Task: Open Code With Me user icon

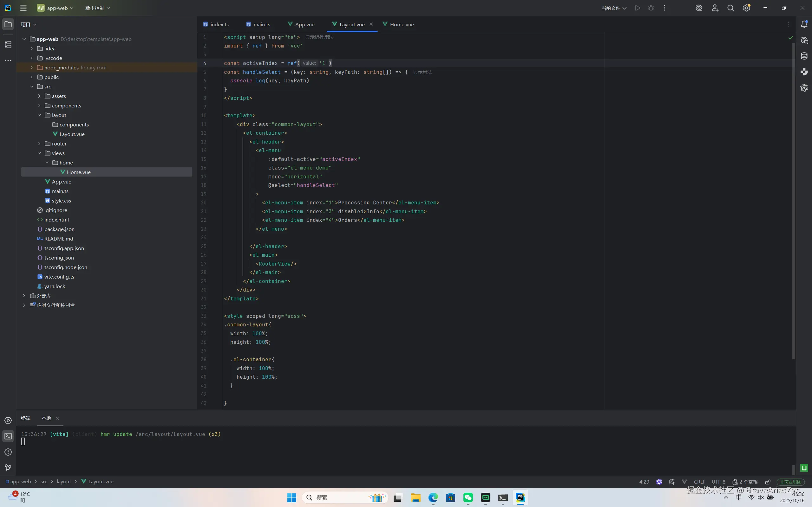Action: [x=715, y=8]
